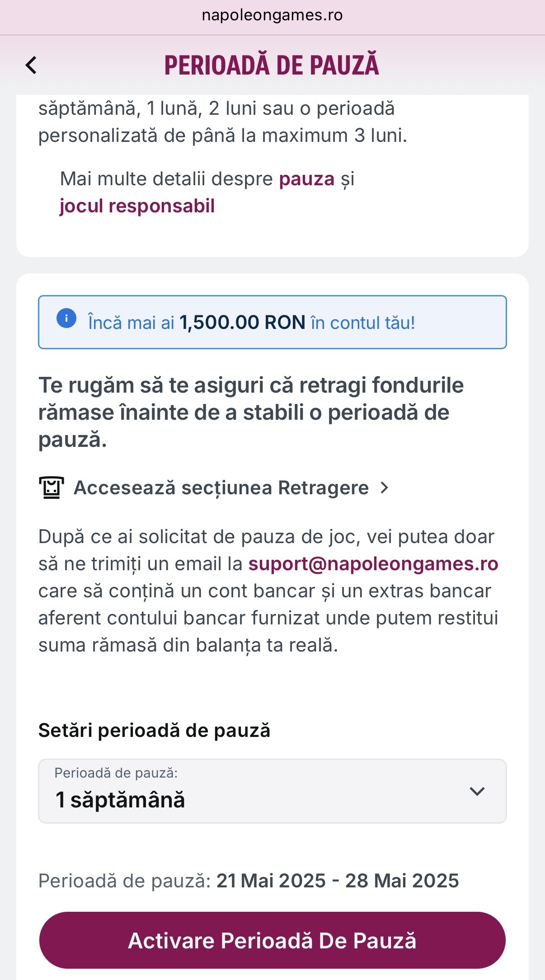Screen dimensions: 545x980
Task: Click the 'Te rugăm să te asiguri' warning heading
Action: pos(251,412)
